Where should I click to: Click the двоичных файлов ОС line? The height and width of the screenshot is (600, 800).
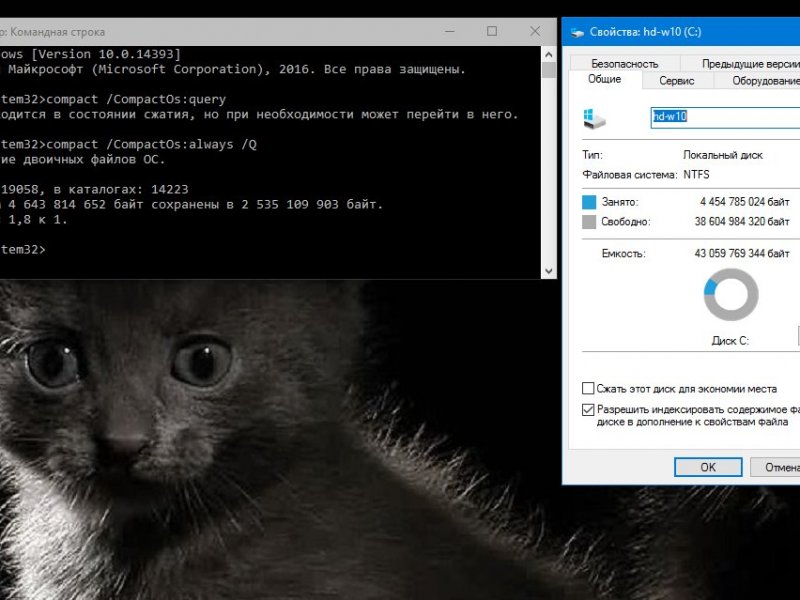pyautogui.click(x=83, y=160)
